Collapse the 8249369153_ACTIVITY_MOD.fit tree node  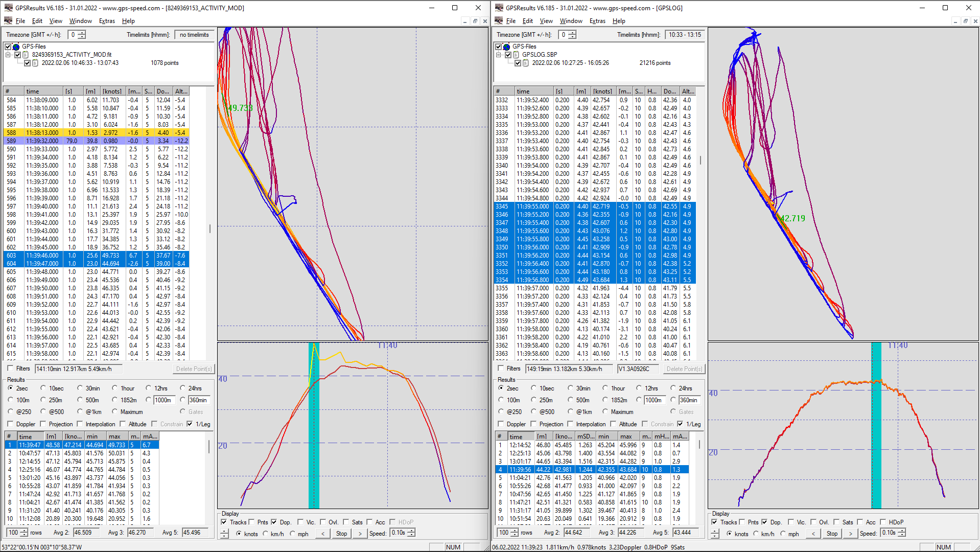click(8, 55)
